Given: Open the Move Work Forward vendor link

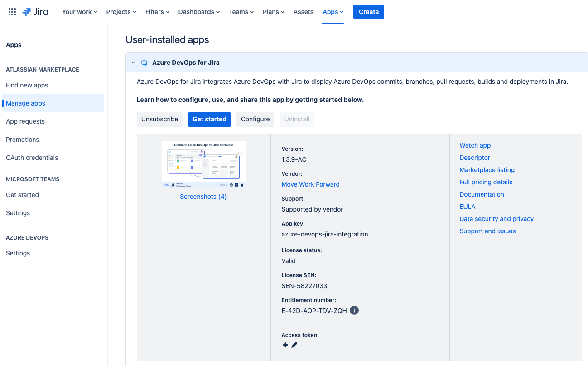Looking at the screenshot, I should (x=310, y=184).
